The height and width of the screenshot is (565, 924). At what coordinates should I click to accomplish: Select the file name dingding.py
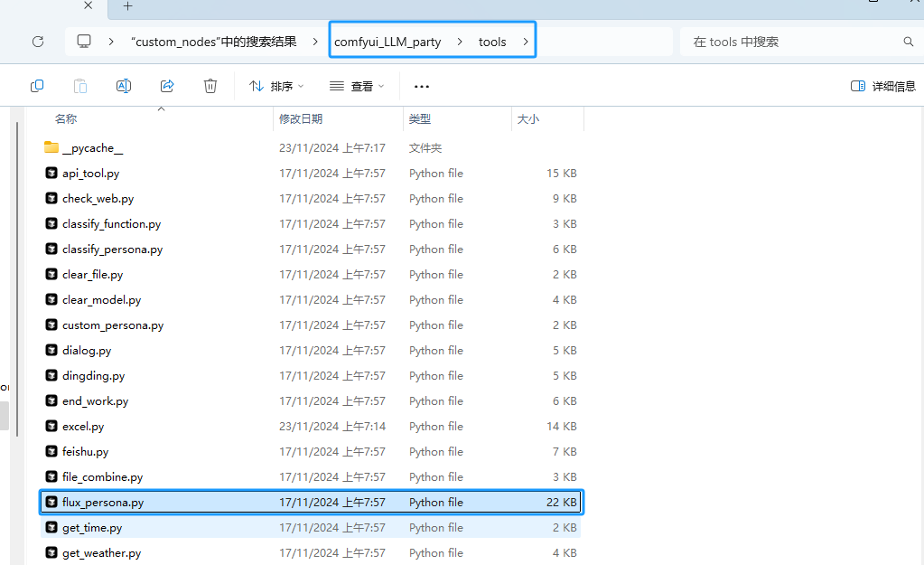(94, 376)
